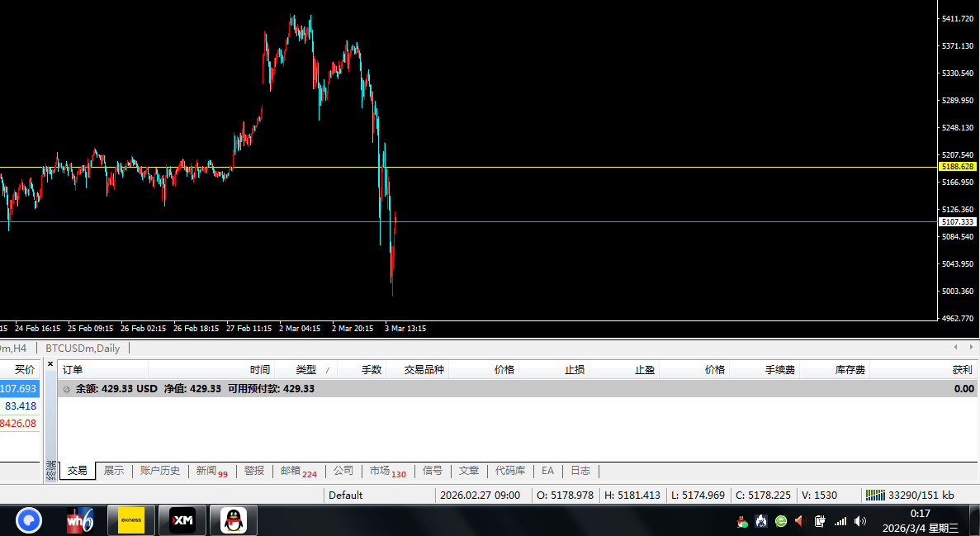Click the 获利 column header
This screenshot has width=980, height=536.
pos(962,370)
